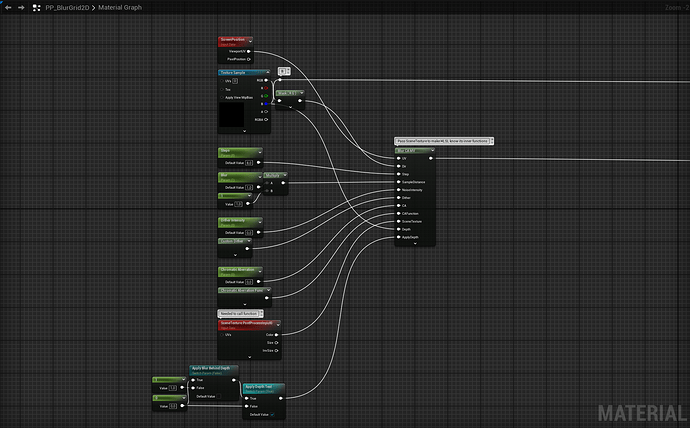Select Material Graph in the breadcrumb
The image size is (690, 428).
point(118,7)
